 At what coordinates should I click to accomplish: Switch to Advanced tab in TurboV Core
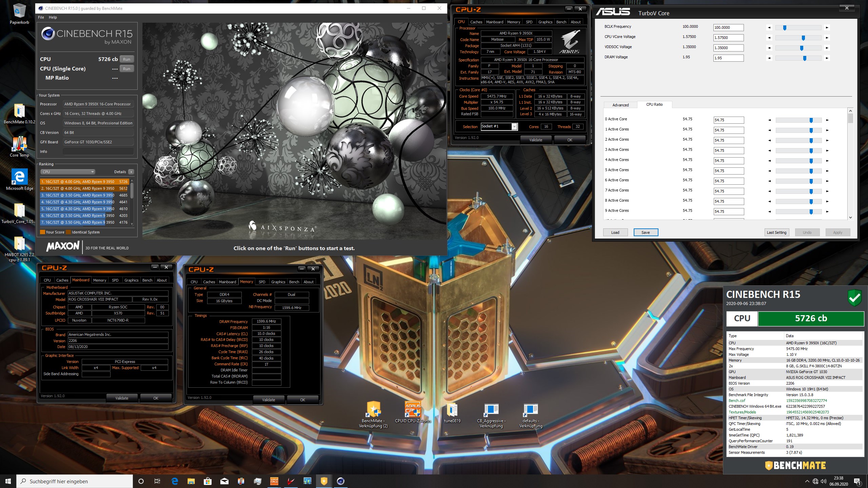(620, 105)
